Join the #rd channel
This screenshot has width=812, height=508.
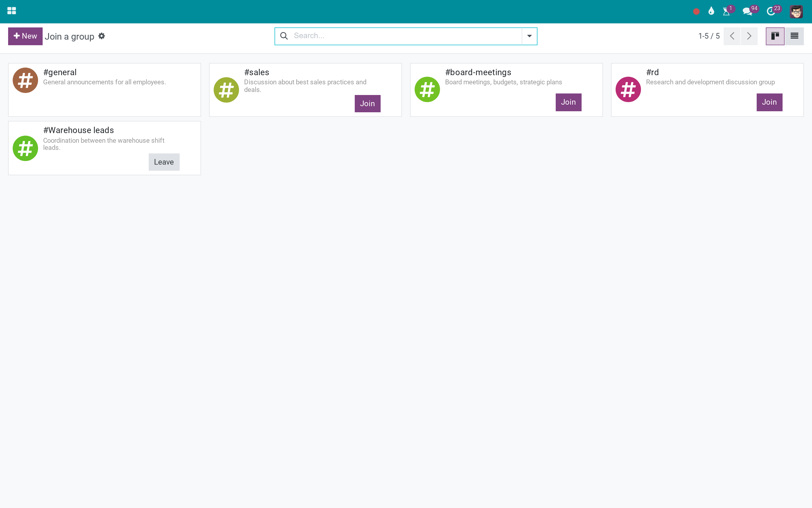(x=769, y=102)
